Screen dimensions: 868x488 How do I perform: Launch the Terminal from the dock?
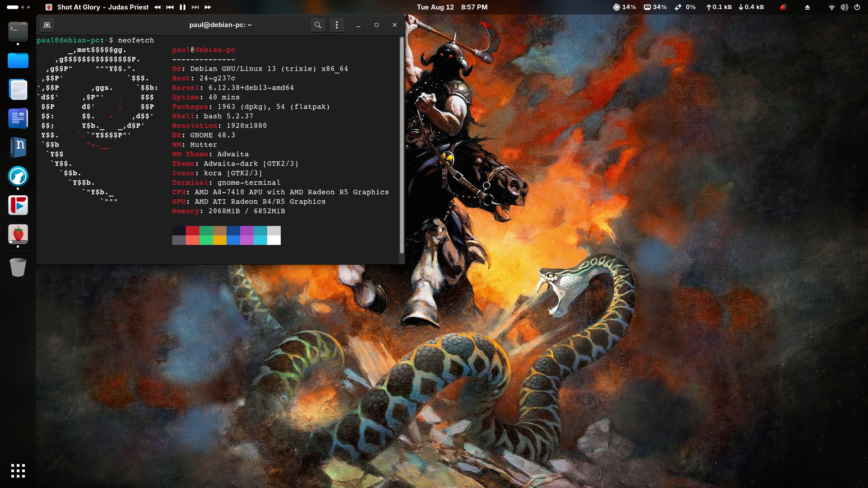click(x=18, y=32)
